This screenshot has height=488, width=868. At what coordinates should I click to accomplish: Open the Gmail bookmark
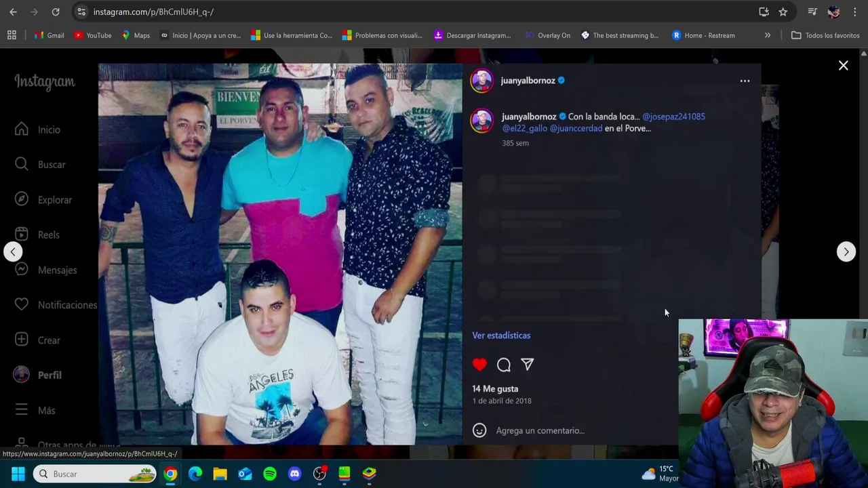point(49,35)
